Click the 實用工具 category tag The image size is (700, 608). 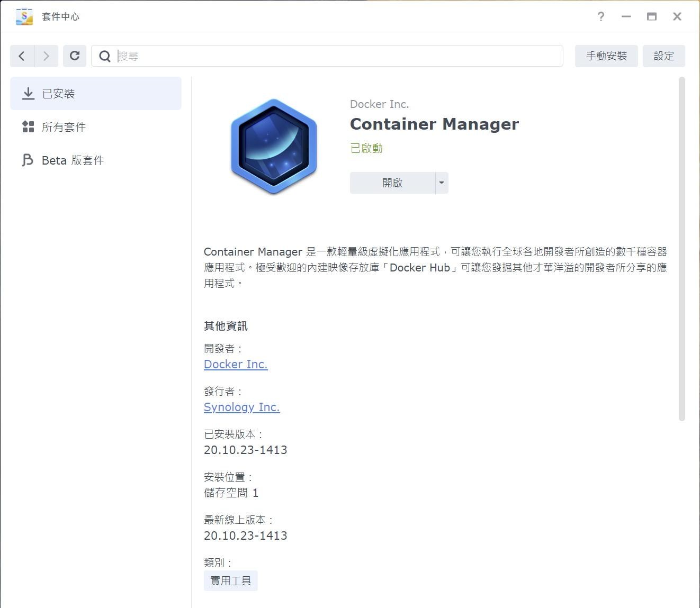[230, 580]
